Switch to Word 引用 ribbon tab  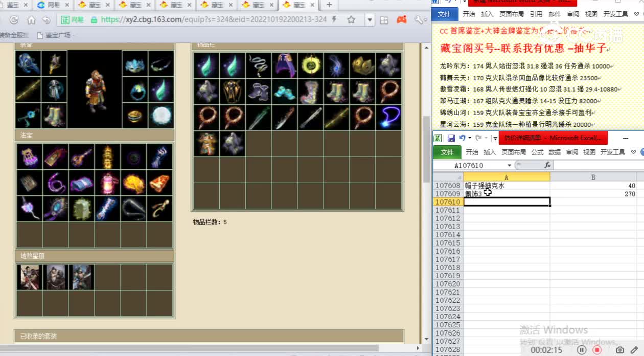pyautogui.click(x=536, y=14)
